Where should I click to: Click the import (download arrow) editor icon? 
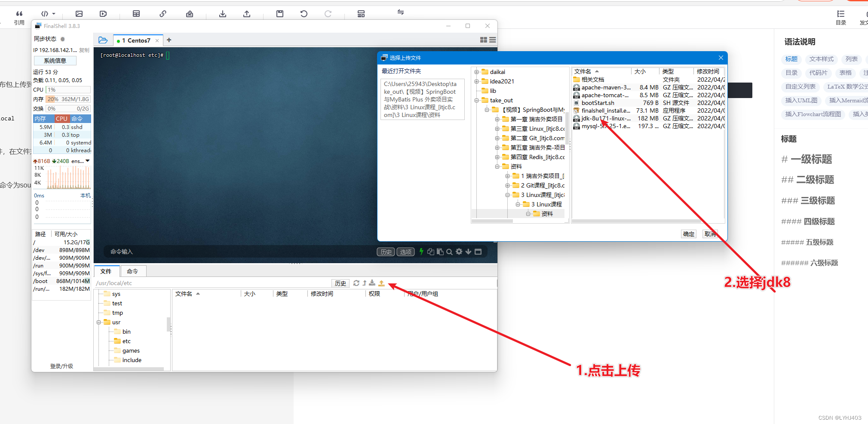pos(223,14)
